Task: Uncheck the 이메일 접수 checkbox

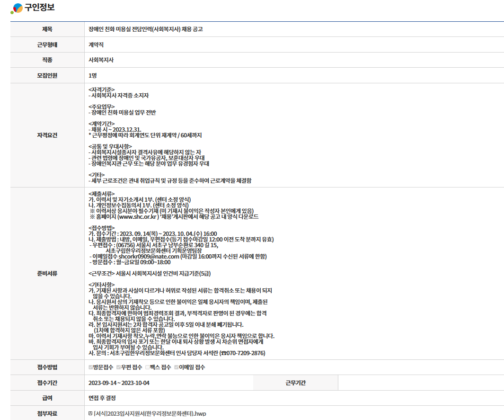Action: [176, 367]
